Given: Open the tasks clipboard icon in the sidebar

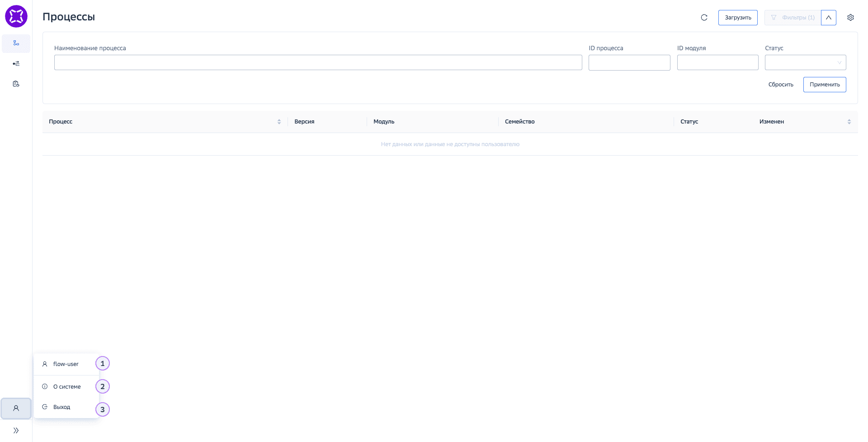Looking at the screenshot, I should pyautogui.click(x=16, y=84).
